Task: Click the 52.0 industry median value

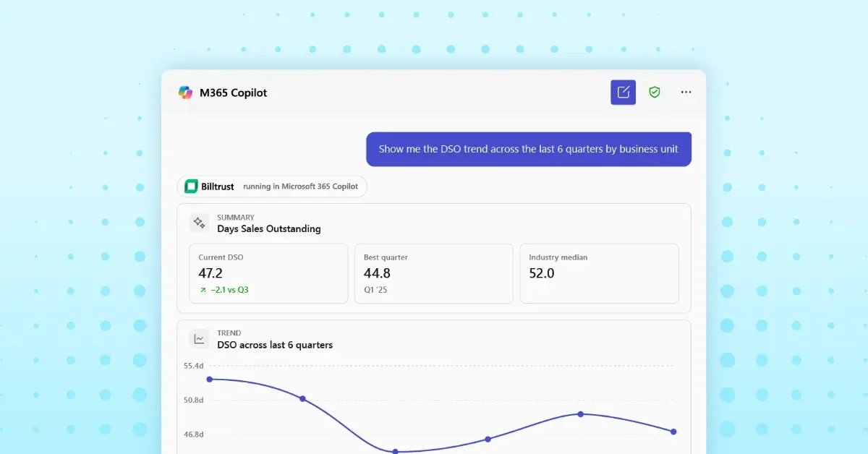Action: point(542,273)
